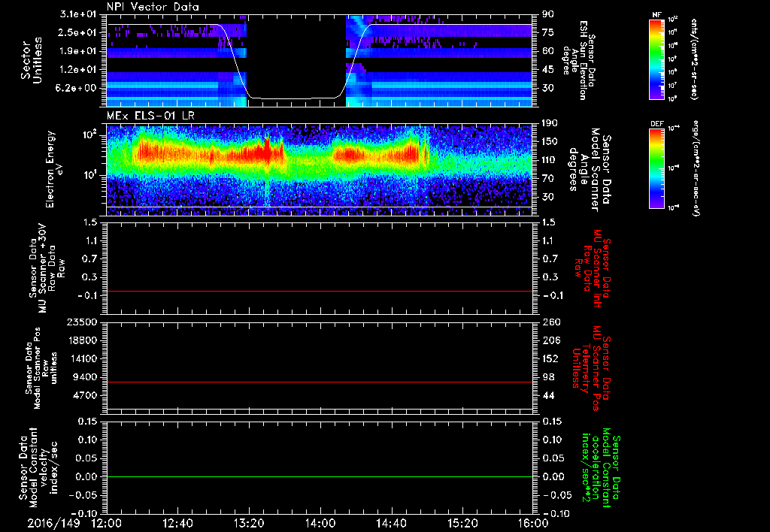This screenshot has height=532, width=770.
Task: Click the "4700" scanner position tick label
Action: [84, 395]
